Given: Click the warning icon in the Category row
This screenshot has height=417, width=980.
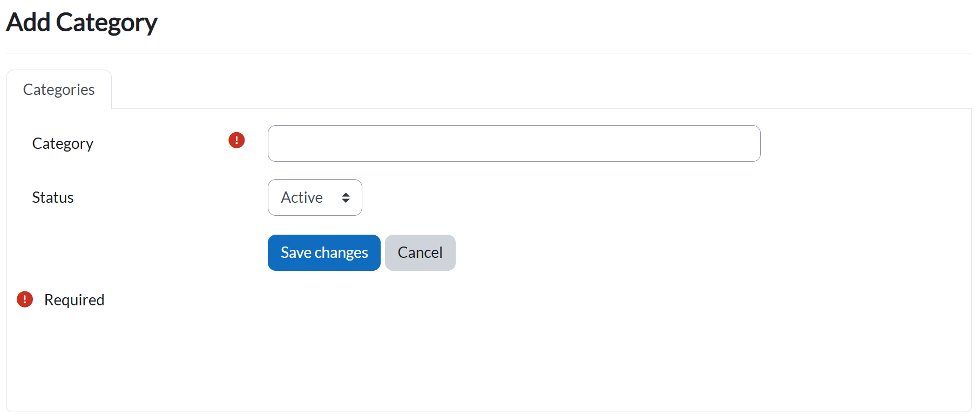Looking at the screenshot, I should 236,140.
